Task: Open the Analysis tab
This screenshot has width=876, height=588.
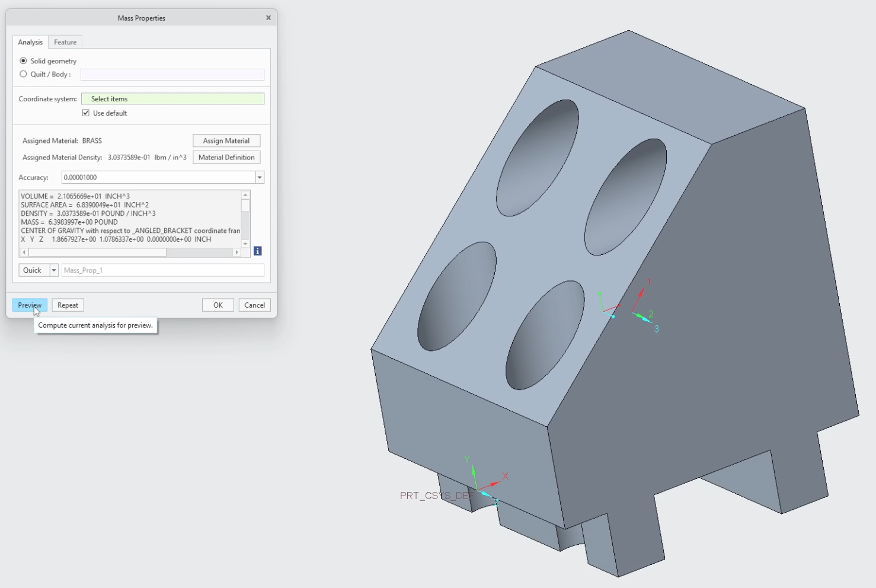Action: pos(30,42)
